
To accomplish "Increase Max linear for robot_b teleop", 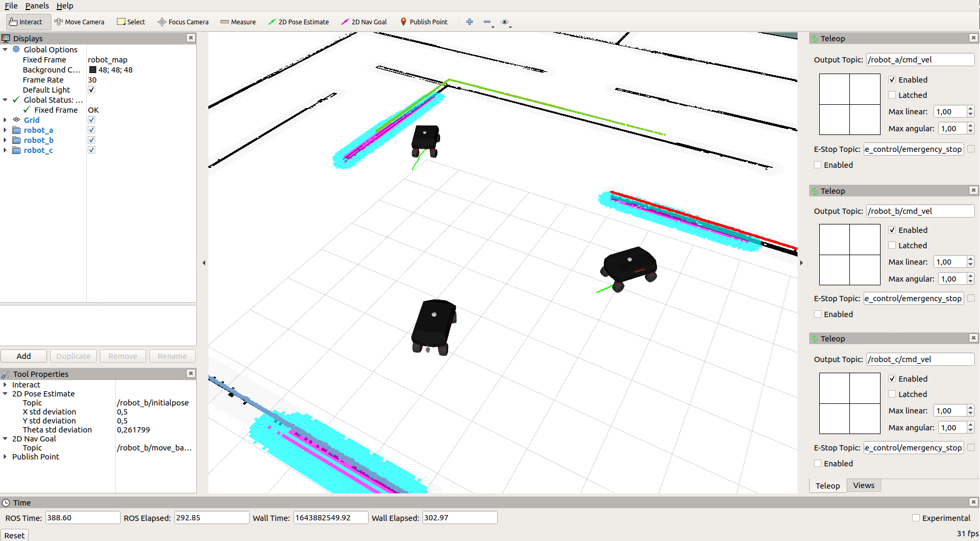I will click(x=970, y=259).
